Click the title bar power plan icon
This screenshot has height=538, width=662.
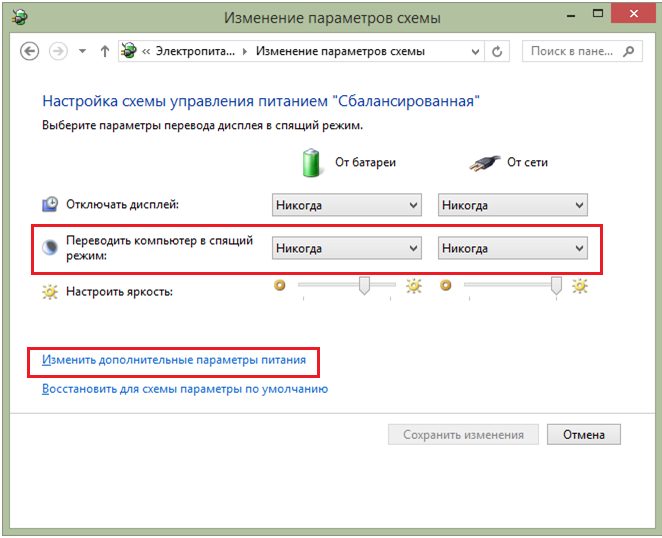tap(19, 17)
